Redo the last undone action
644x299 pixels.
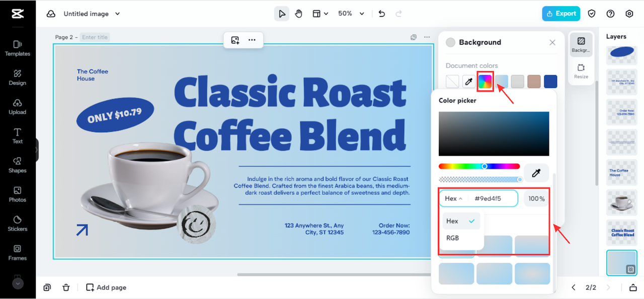point(399,14)
